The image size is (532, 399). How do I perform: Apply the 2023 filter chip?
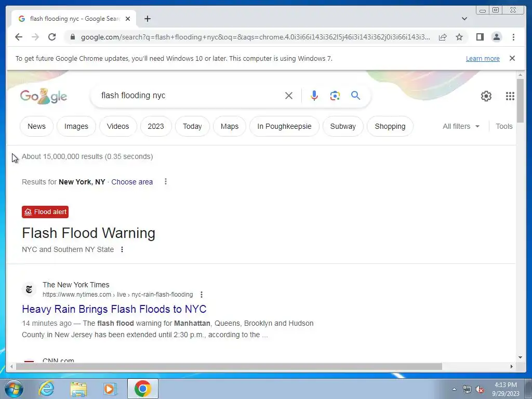point(156,126)
